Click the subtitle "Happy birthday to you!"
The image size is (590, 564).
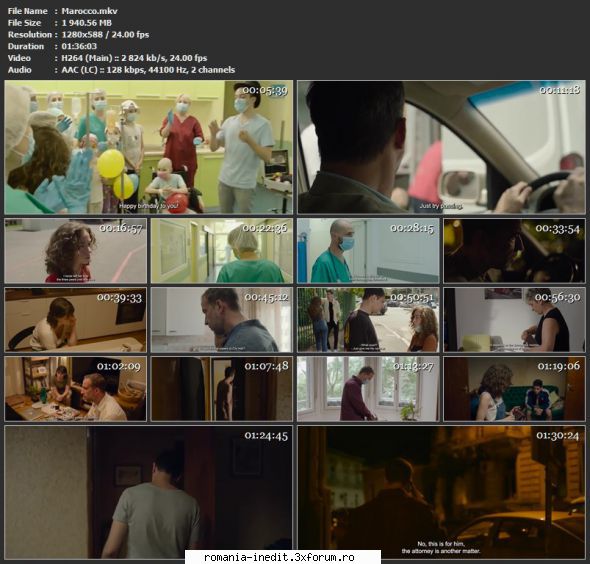[x=149, y=206]
